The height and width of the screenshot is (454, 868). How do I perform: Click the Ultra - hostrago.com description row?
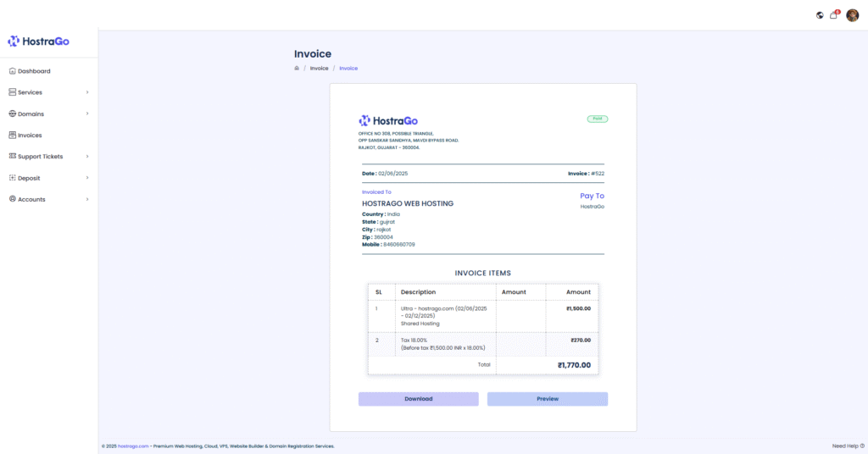coord(444,316)
